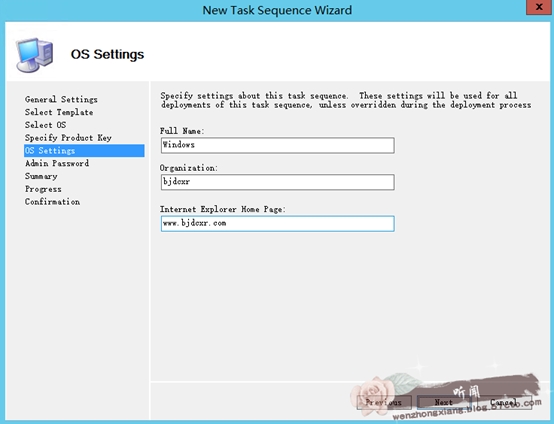This screenshot has height=424, width=554.
Task: Click the New Task Sequence Wizard title bar
Action: click(x=277, y=10)
